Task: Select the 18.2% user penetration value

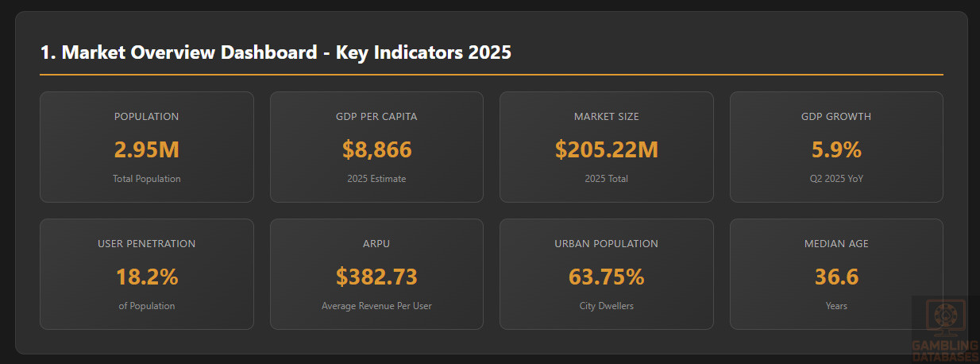Action: click(x=147, y=277)
